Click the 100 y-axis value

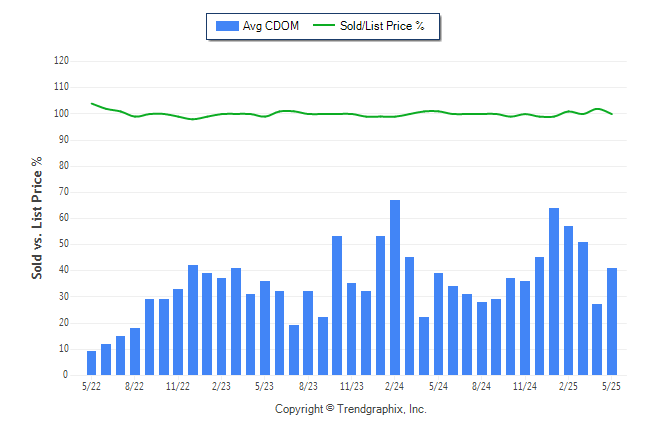61,113
